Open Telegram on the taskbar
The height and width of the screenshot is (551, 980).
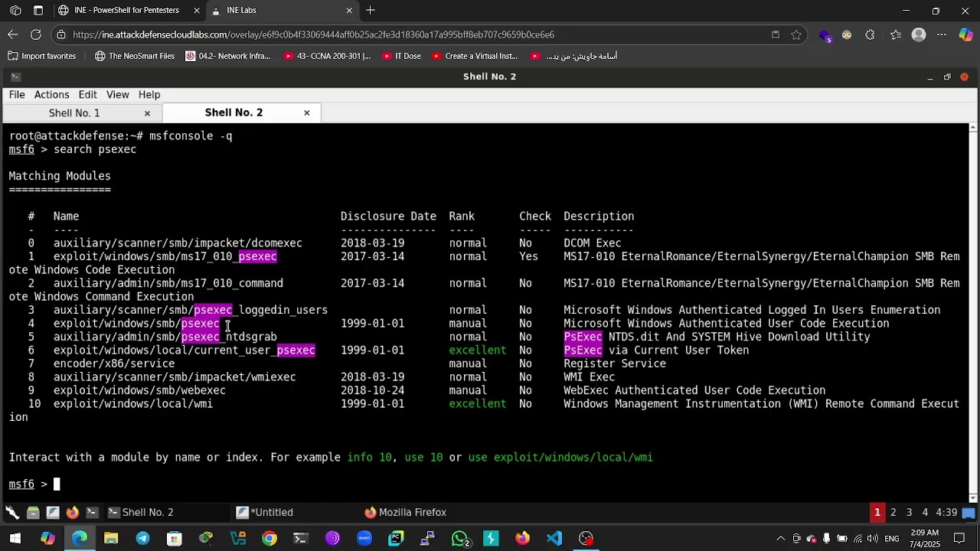[142, 539]
